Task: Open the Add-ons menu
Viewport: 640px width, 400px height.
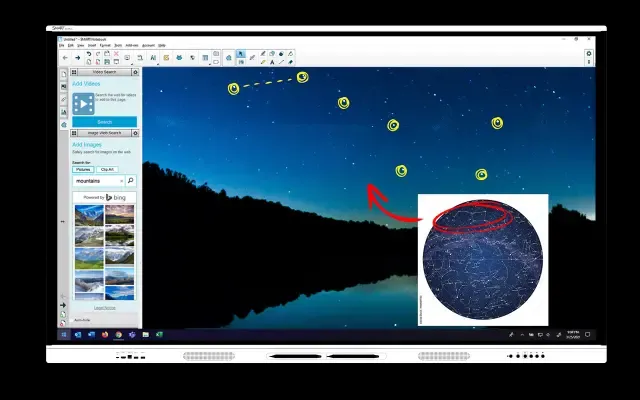Action: (132, 45)
